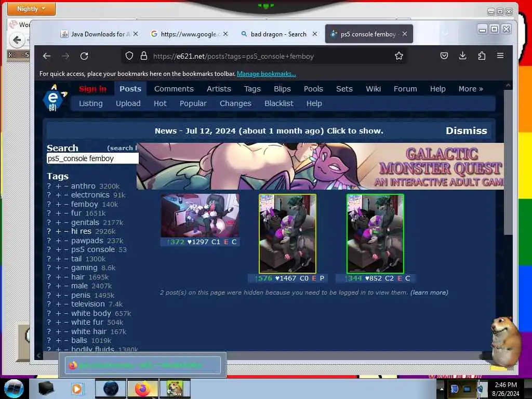
Task: Open the Forum navigation item
Action: [405, 89]
